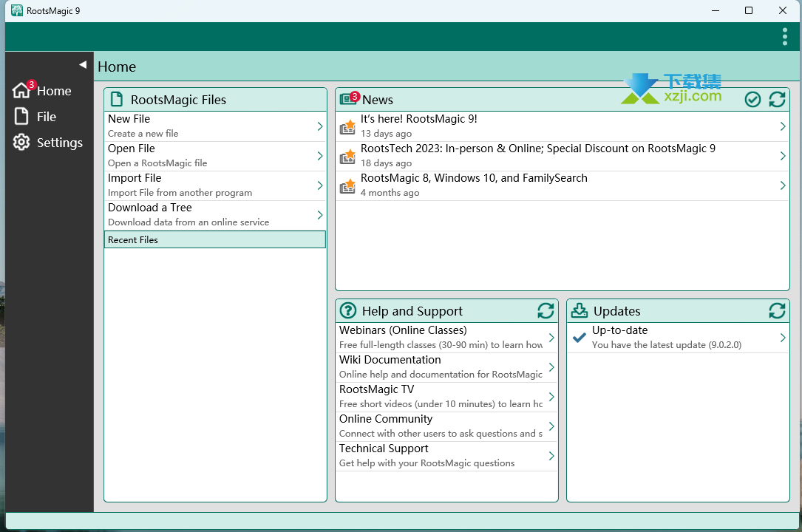Click New File title
802x532 pixels.
[x=129, y=119]
